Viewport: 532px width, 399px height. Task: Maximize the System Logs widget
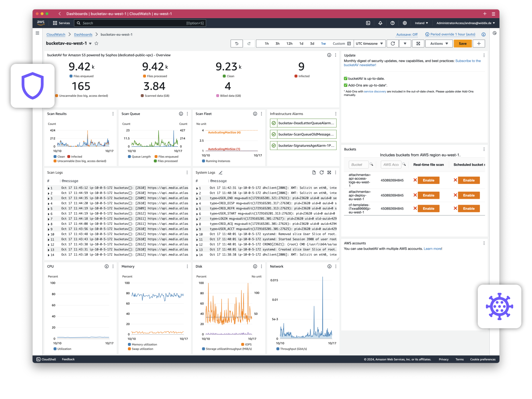(329, 173)
